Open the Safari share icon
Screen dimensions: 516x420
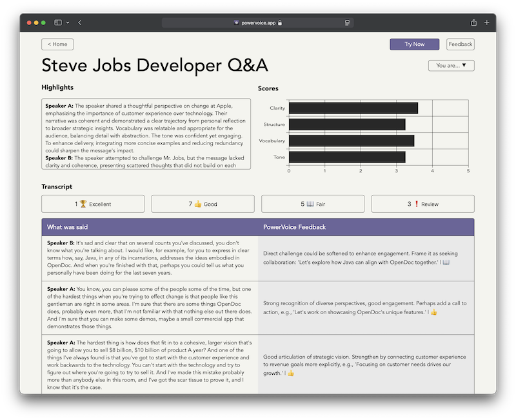tap(473, 23)
